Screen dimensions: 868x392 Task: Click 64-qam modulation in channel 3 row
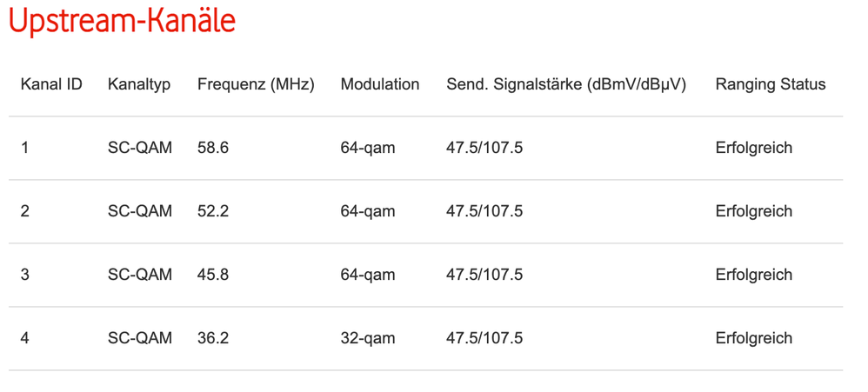tap(368, 275)
